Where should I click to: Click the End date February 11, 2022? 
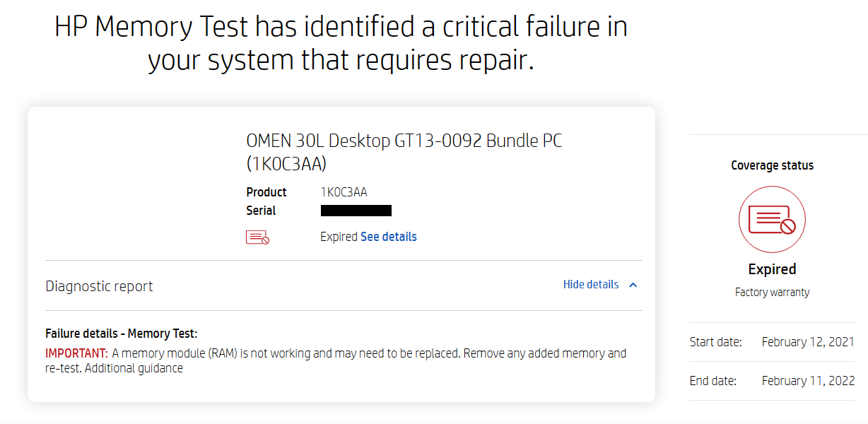coord(808,380)
